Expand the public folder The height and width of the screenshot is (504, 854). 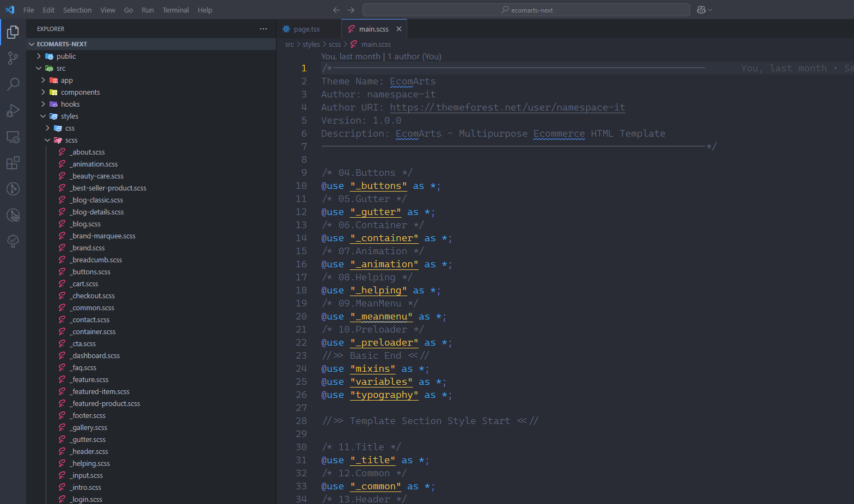tap(66, 57)
